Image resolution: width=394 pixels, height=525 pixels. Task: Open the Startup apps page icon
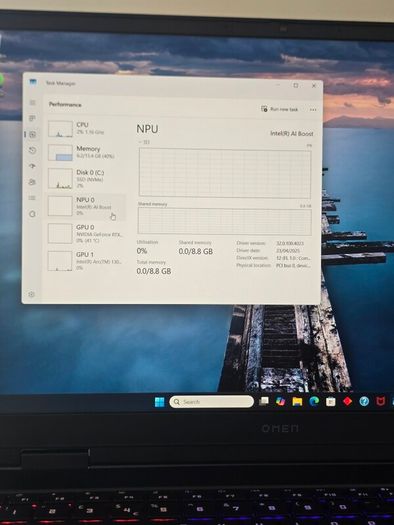tap(32, 166)
